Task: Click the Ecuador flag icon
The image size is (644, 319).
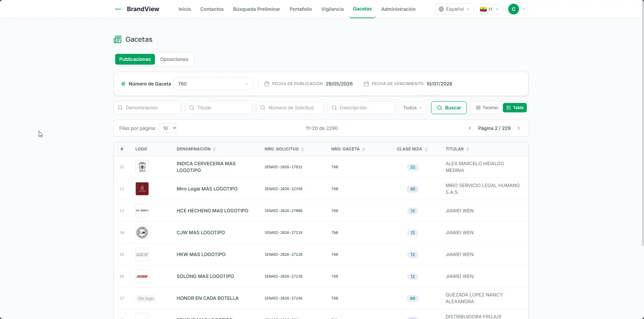Action: click(x=483, y=9)
